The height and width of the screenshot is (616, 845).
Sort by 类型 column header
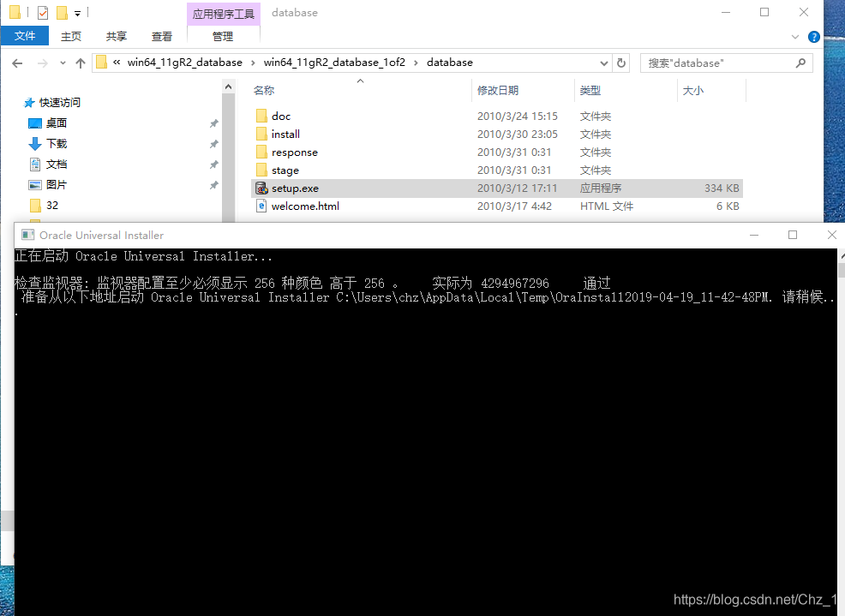pos(590,91)
